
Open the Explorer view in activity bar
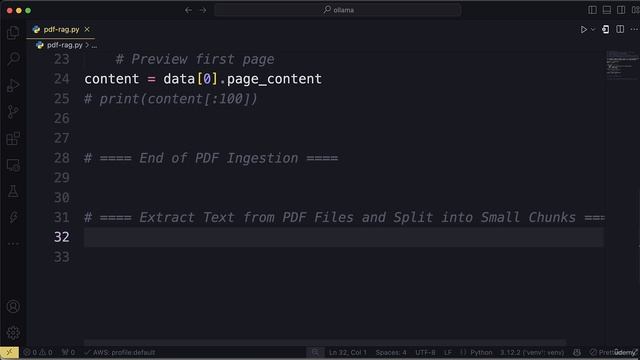(x=13, y=33)
